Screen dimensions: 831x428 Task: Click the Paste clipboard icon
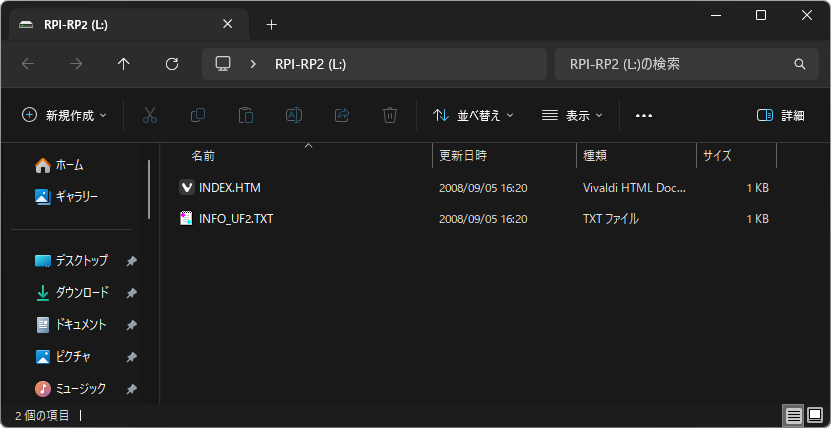(x=245, y=115)
